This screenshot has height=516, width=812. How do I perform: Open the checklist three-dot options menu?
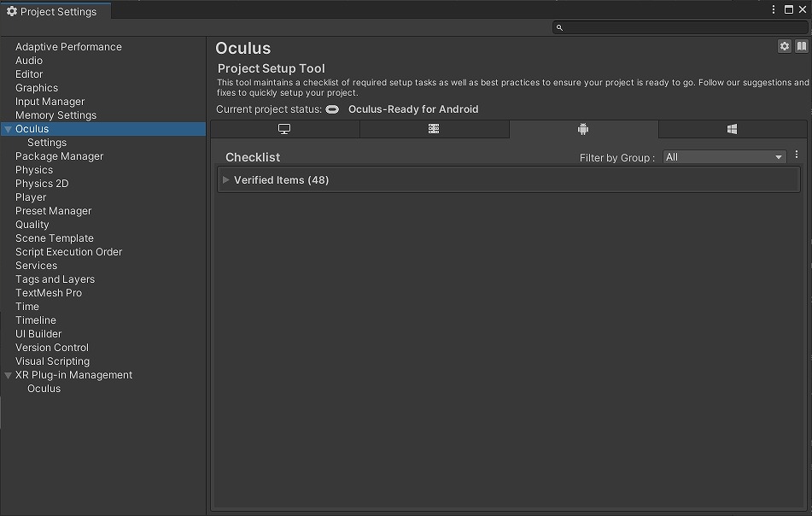[797, 155]
